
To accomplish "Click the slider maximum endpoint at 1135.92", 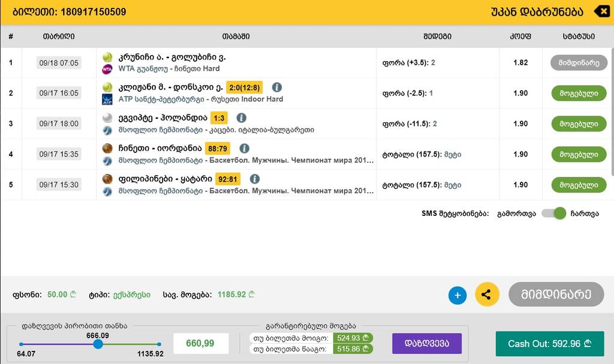I will pos(159,344).
